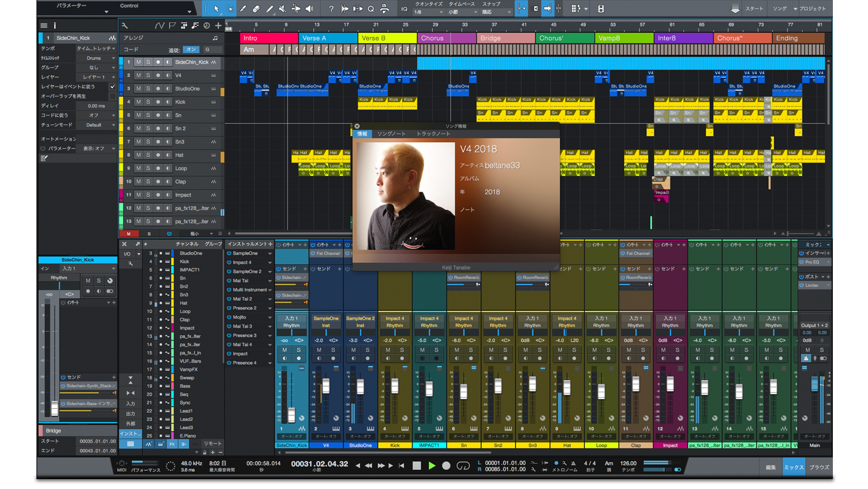Image resolution: width=868 pixels, height=489 pixels.
Task: Show automation with the curve icon
Action: coord(160,25)
